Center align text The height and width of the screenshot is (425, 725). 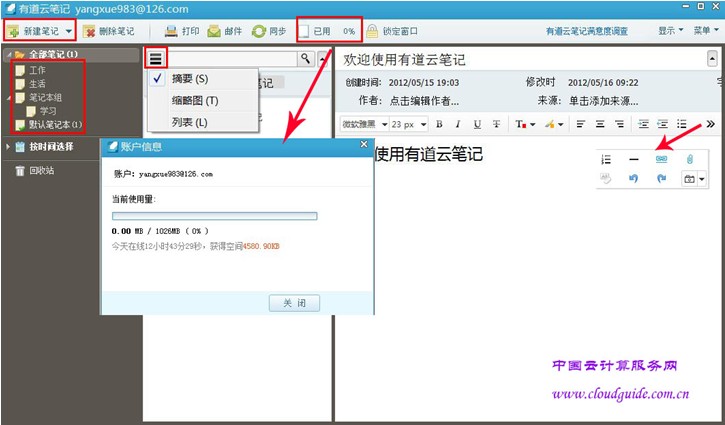pos(600,124)
